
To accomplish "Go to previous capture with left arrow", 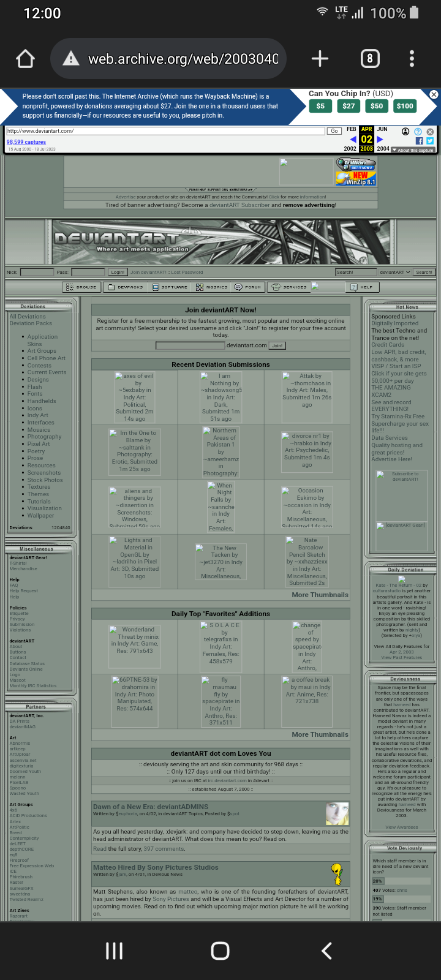I will (x=353, y=140).
